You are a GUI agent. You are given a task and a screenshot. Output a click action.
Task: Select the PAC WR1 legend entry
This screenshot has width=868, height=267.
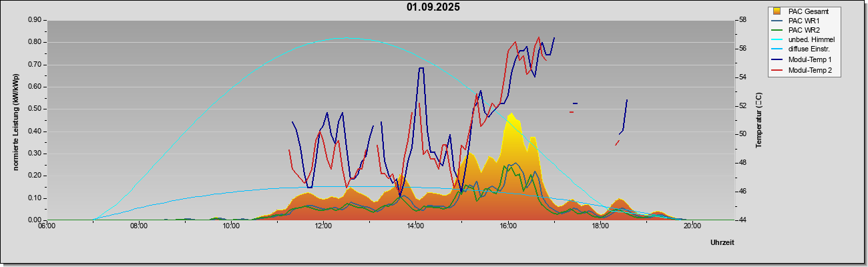(804, 21)
